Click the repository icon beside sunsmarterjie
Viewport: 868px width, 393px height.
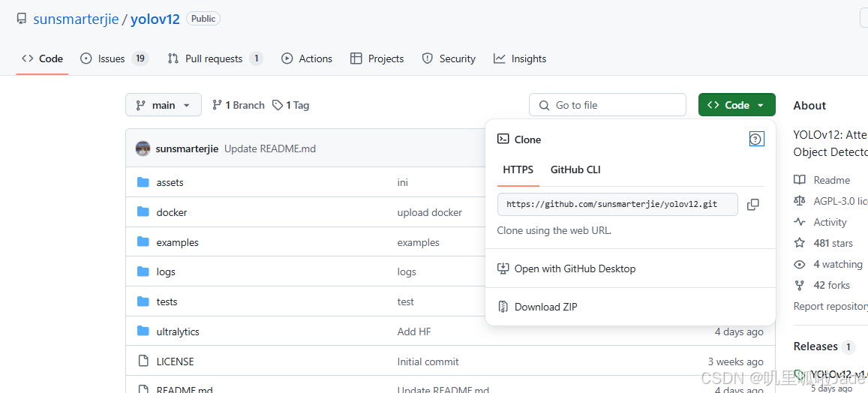pos(22,19)
